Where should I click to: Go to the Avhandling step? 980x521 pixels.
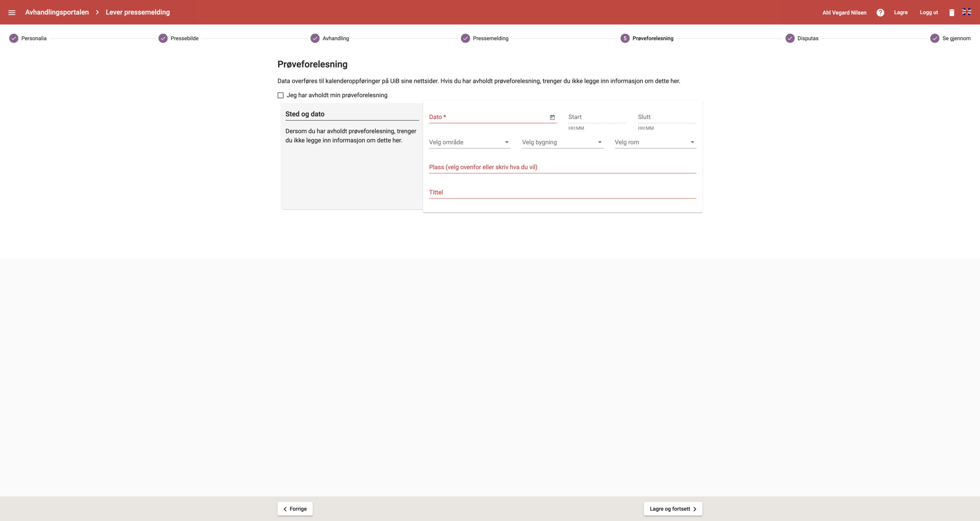pos(335,38)
